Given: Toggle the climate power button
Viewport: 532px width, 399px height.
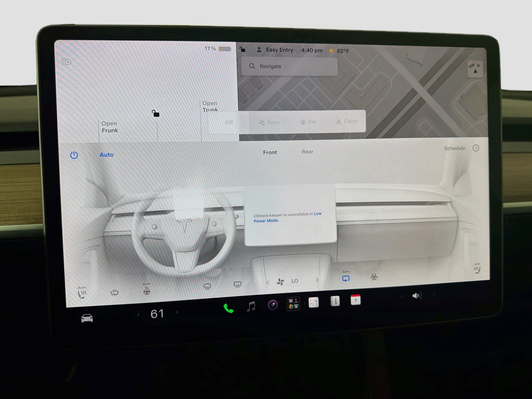Looking at the screenshot, I should (x=74, y=155).
